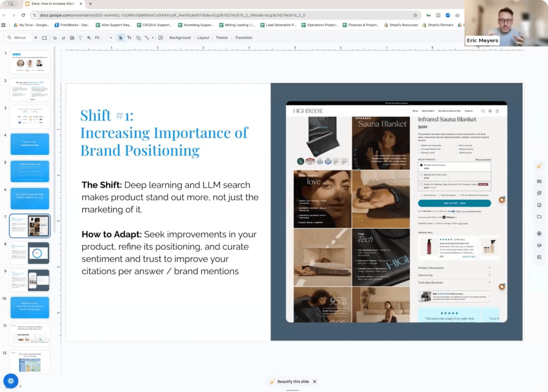Select the Shape tool icon
Image resolution: width=548 pixels, height=392 pixels.
coord(138,38)
